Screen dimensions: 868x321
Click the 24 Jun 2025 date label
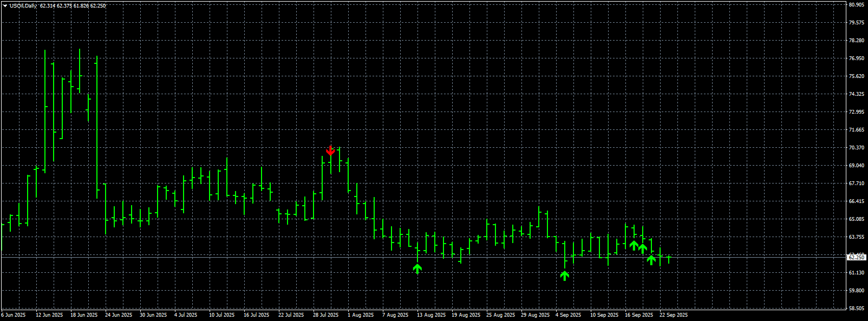click(x=119, y=315)
